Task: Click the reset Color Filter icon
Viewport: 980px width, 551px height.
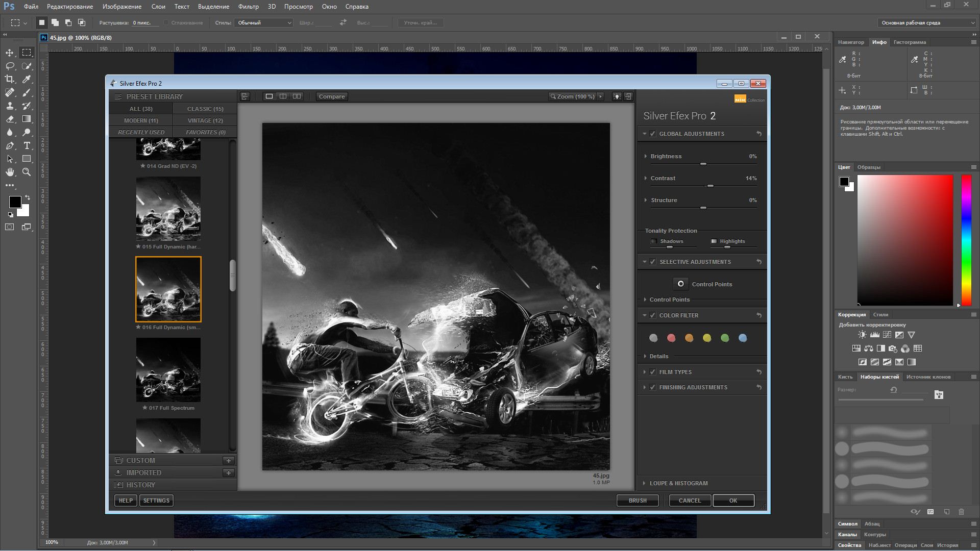Action: click(x=758, y=314)
